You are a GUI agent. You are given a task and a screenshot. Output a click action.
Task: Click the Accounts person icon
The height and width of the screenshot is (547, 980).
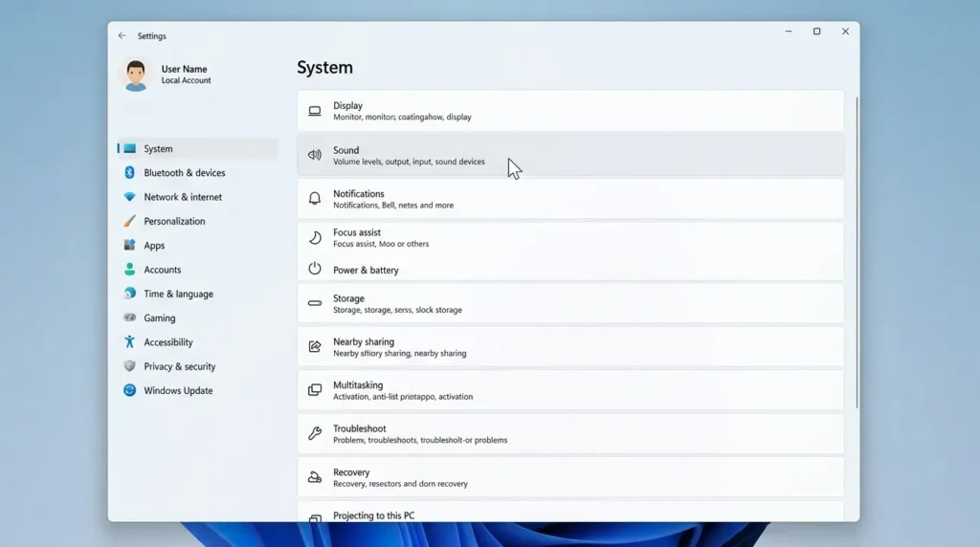pos(129,269)
